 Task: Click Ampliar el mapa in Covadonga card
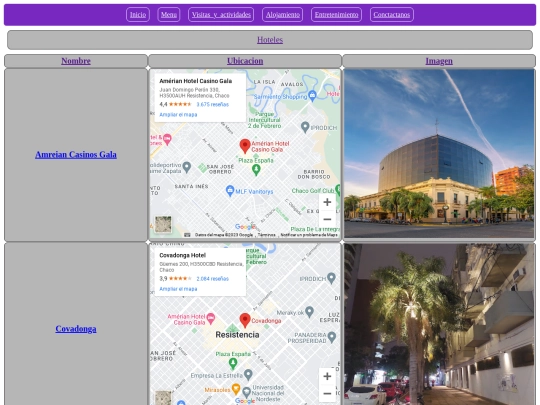(x=178, y=289)
